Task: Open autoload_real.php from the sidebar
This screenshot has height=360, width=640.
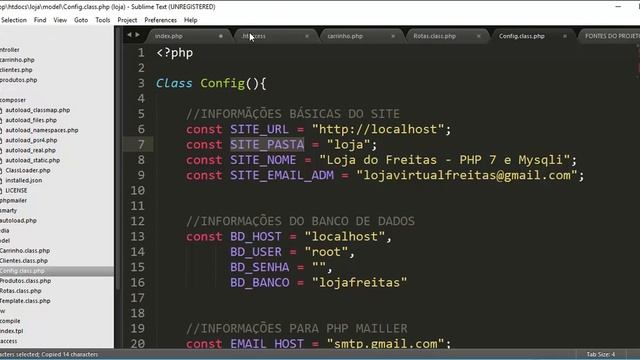Action: coord(30,150)
